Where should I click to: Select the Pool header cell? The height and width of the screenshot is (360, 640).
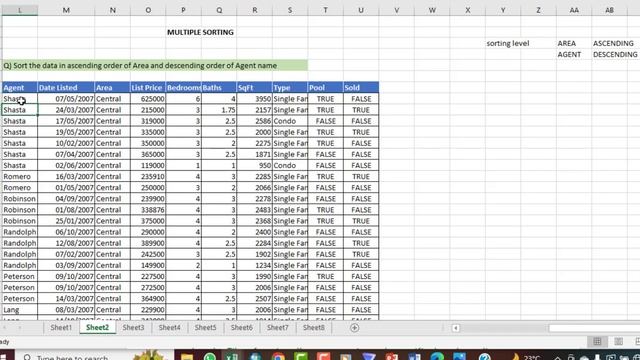tap(325, 87)
